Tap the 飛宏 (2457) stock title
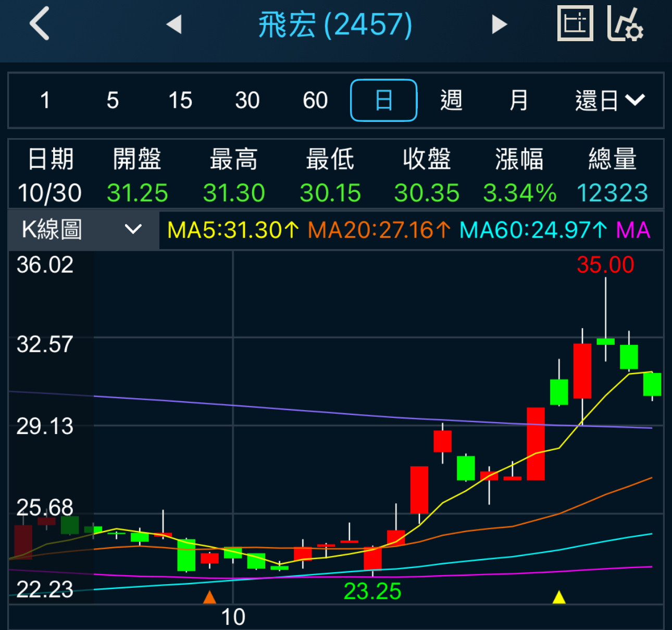The image size is (672, 630). coord(335,25)
